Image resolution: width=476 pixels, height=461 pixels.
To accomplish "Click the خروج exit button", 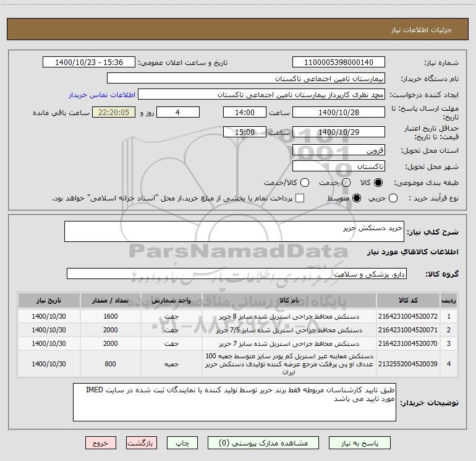I will click(101, 443).
